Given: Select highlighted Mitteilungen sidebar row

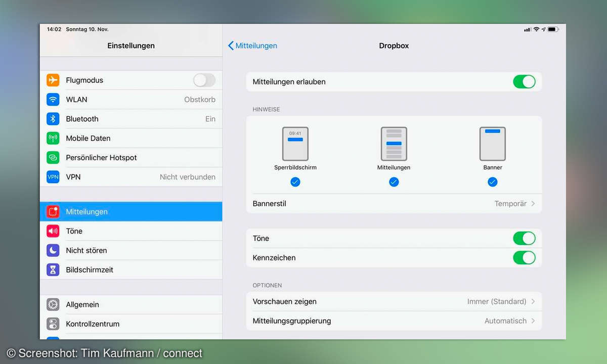Looking at the screenshot, I should 131,212.
